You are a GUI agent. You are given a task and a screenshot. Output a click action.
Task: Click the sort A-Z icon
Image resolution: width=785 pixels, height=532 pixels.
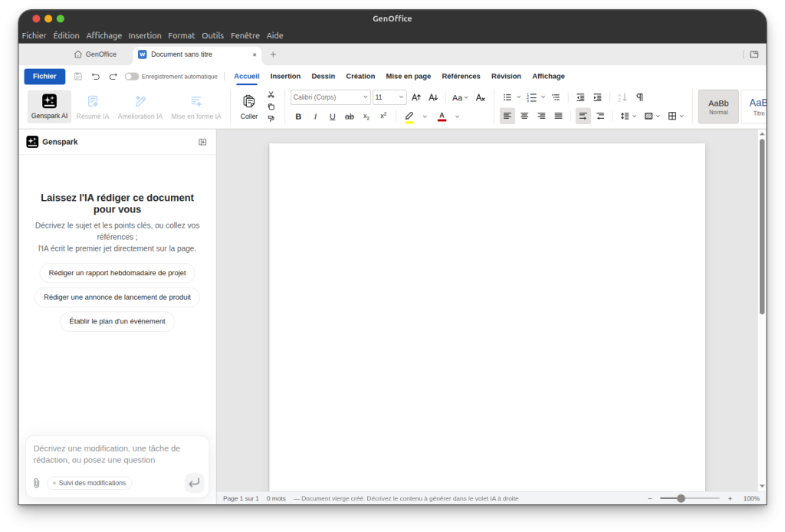(622, 97)
